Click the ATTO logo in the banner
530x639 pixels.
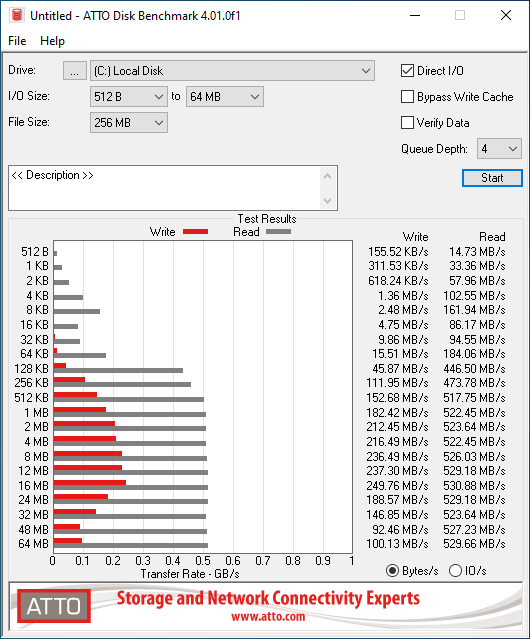[54, 606]
